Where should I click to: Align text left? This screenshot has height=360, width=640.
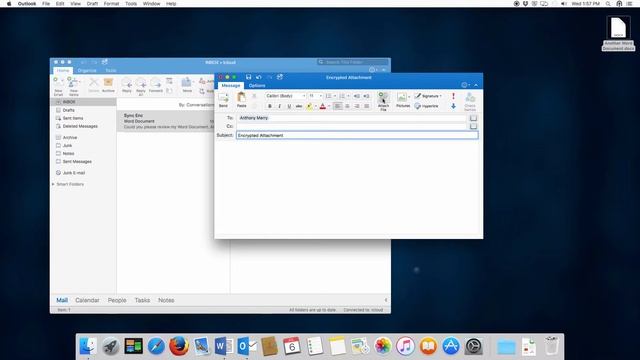(x=338, y=106)
